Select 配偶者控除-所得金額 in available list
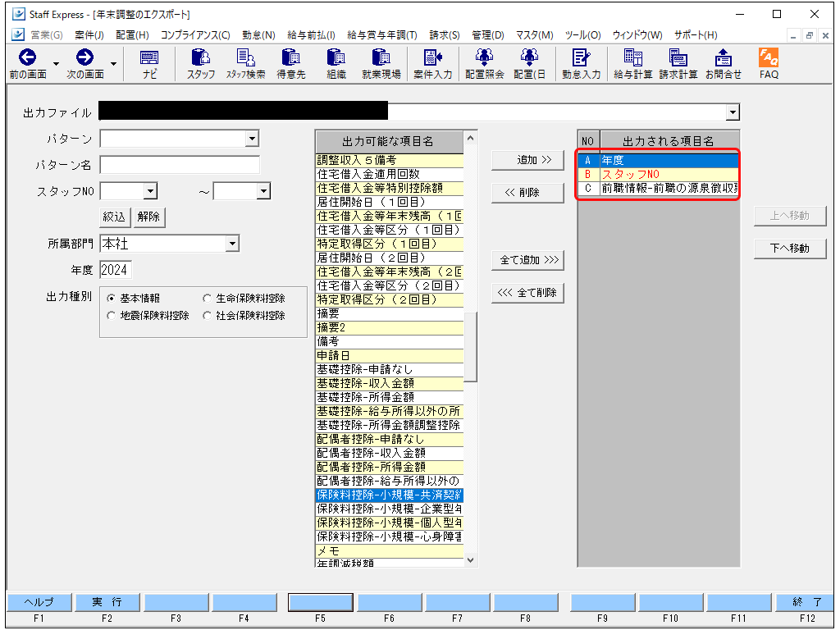 point(390,467)
